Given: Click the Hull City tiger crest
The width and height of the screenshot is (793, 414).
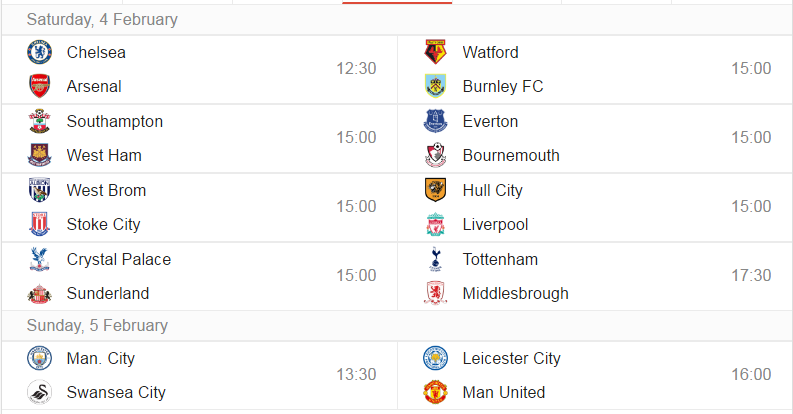Looking at the screenshot, I should point(435,191).
